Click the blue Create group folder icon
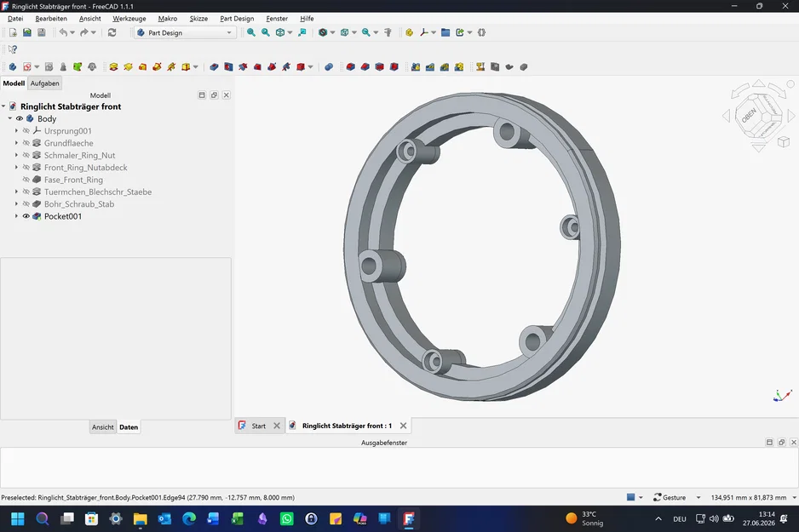 click(x=445, y=32)
